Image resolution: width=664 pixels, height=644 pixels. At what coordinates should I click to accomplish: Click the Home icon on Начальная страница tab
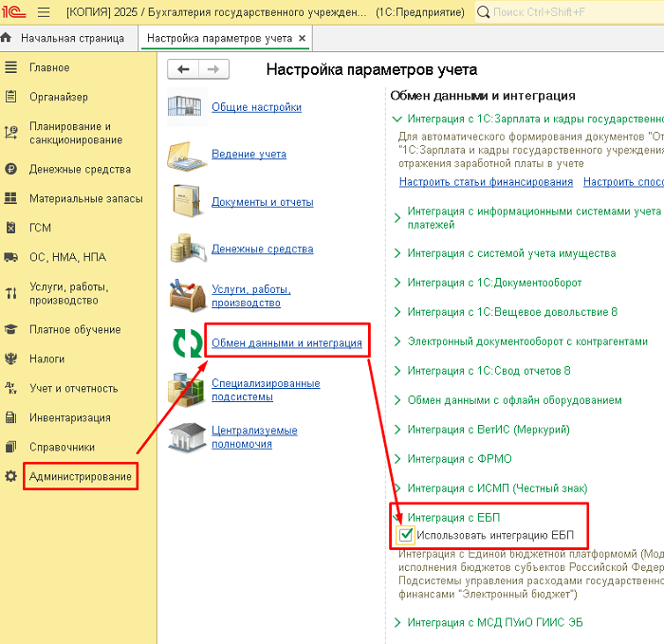[8, 39]
